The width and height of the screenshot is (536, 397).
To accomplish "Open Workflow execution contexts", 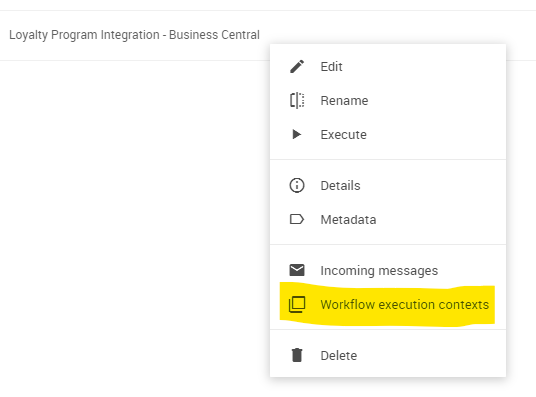I will pyautogui.click(x=388, y=304).
